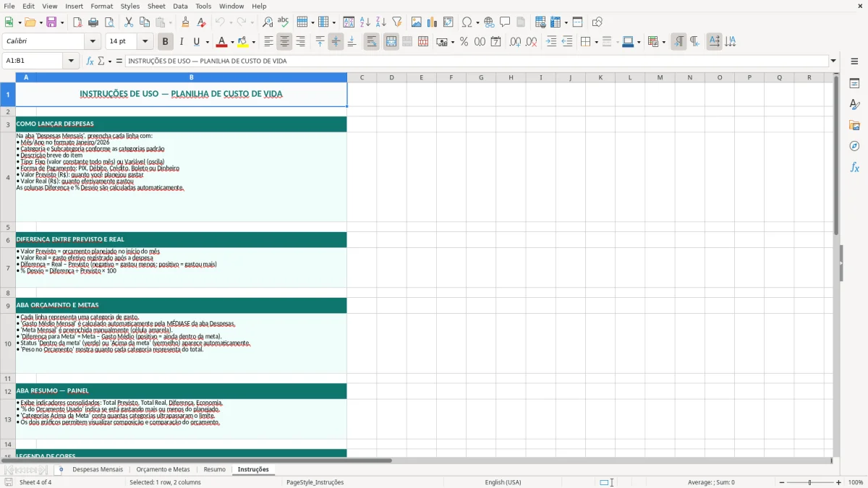Run the spelling check
The width and height of the screenshot is (868, 488).
point(284,22)
